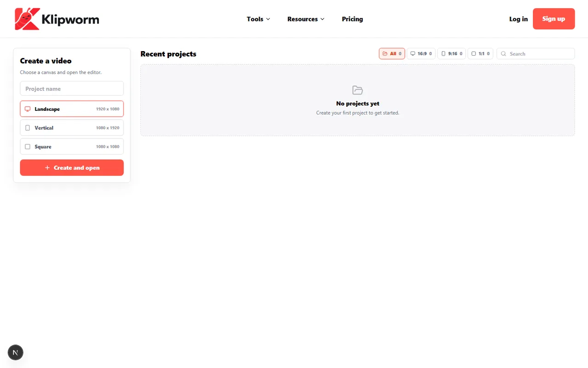Focus the Project name field
588x368 pixels.
click(x=72, y=88)
